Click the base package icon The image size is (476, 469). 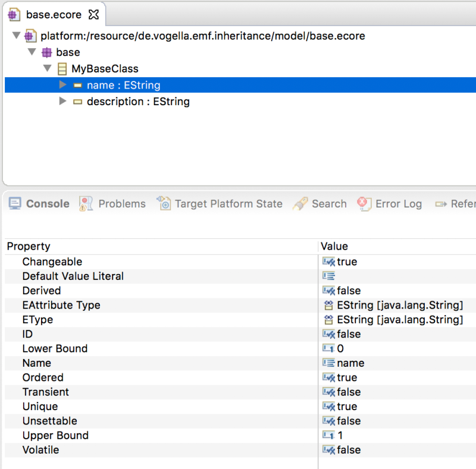pyautogui.click(x=46, y=52)
